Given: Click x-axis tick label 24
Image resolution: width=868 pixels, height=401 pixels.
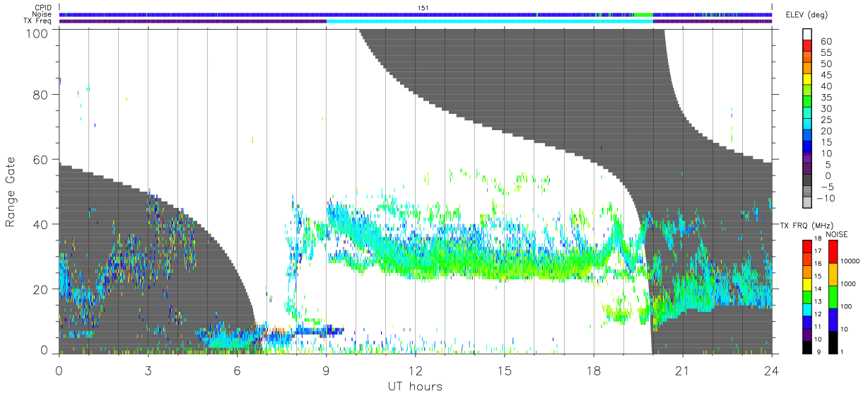Looking at the screenshot, I should [x=771, y=370].
